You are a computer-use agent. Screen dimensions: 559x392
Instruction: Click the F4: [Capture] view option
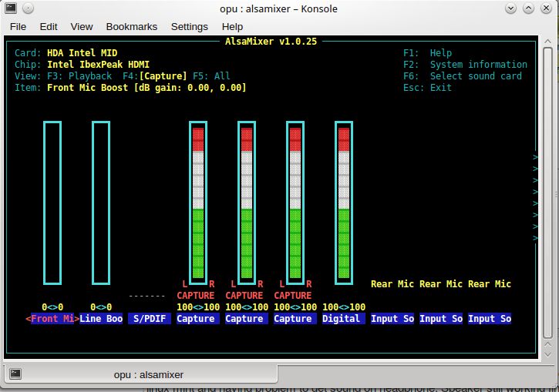tap(155, 75)
